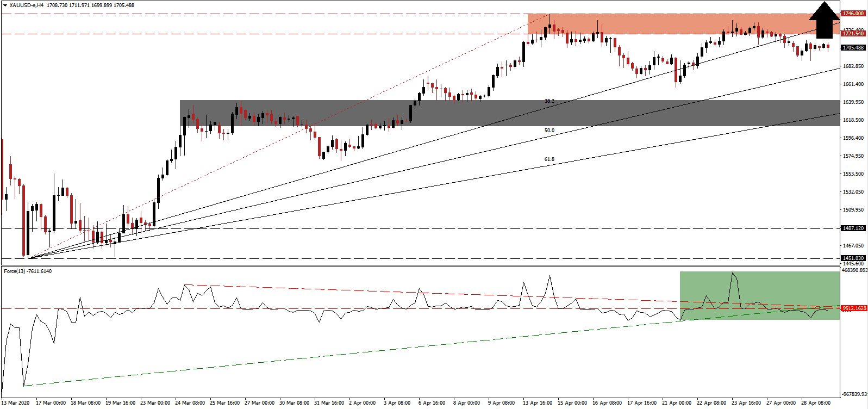The image size is (868, 409).
Task: Select the 50.0 Fibonacci fan label
Action: (549, 131)
